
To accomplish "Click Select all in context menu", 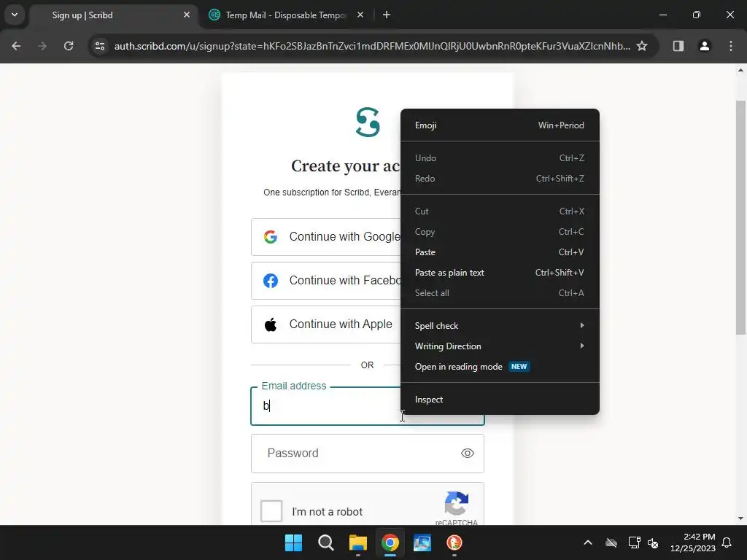I will 500,293.
